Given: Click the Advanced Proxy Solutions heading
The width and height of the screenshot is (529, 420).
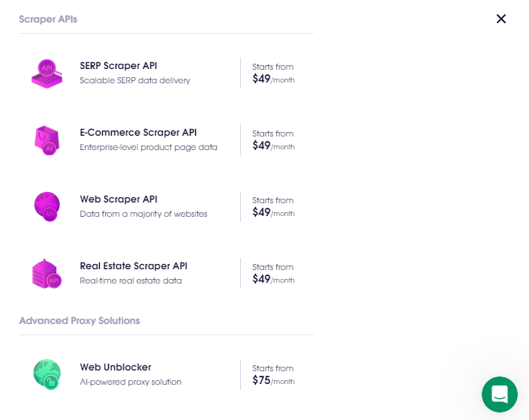Looking at the screenshot, I should pos(80,320).
